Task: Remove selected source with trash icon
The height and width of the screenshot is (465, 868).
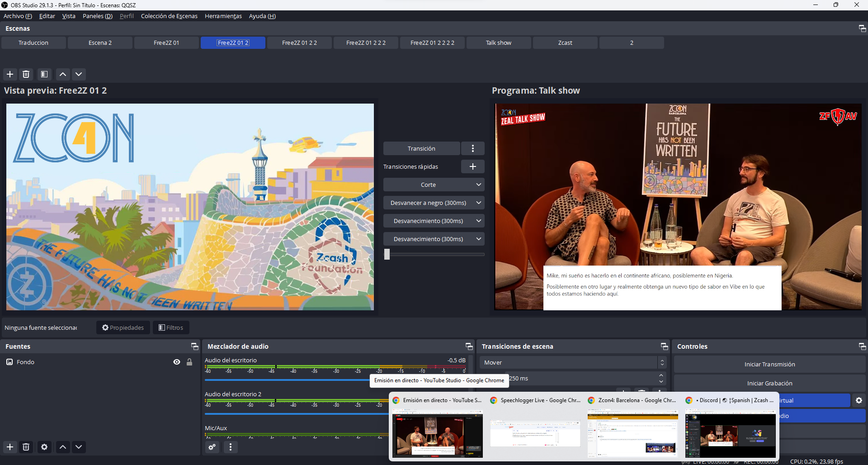Action: [26, 447]
